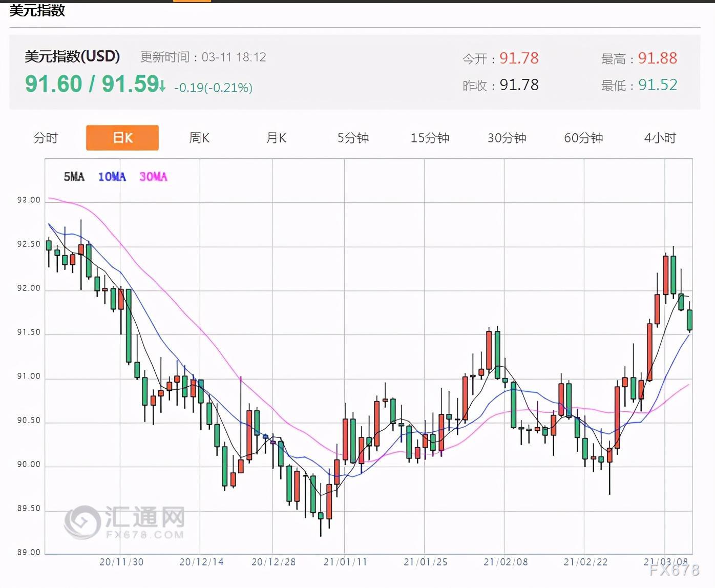This screenshot has height=588, width=715.
Task: Click the 21/01/11 date axis label
Action: click(345, 562)
